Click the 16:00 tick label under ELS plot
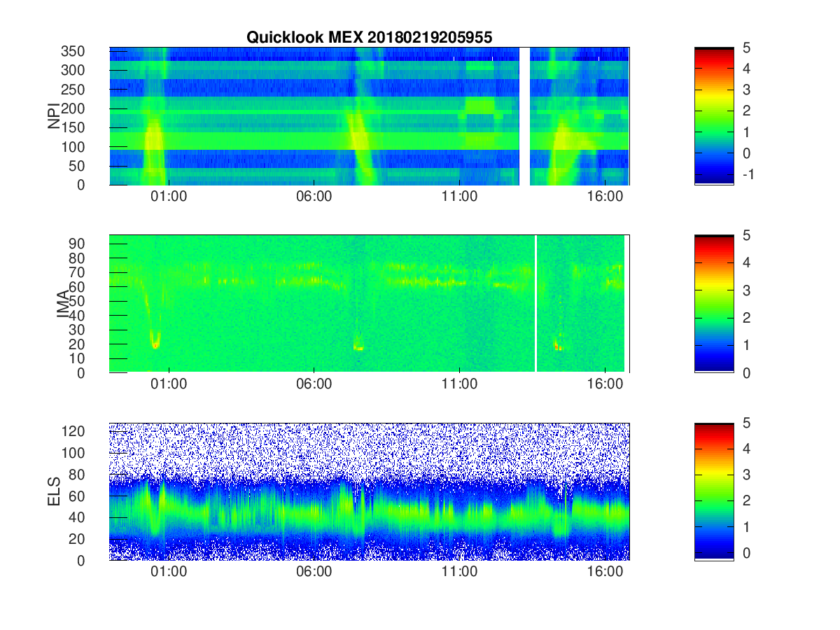840x630 pixels. 605,573
